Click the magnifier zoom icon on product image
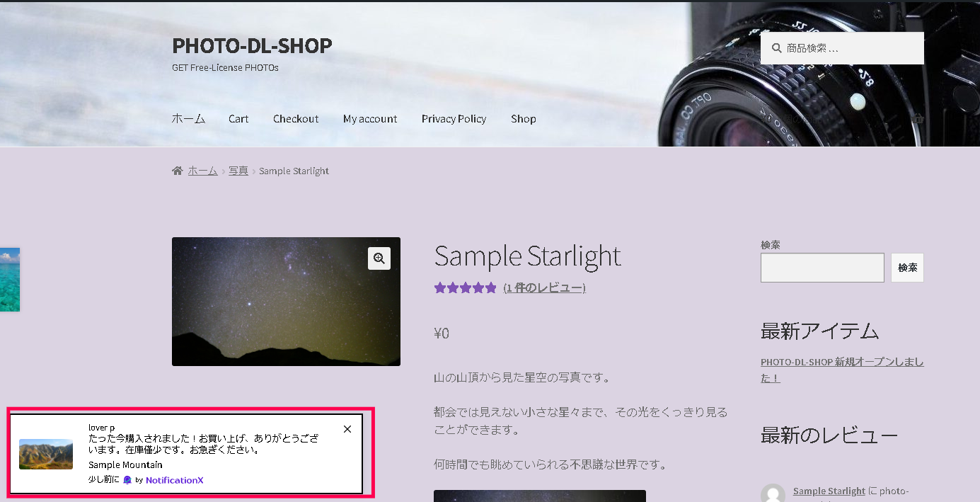Viewport: 980px width, 502px height. pyautogui.click(x=379, y=258)
